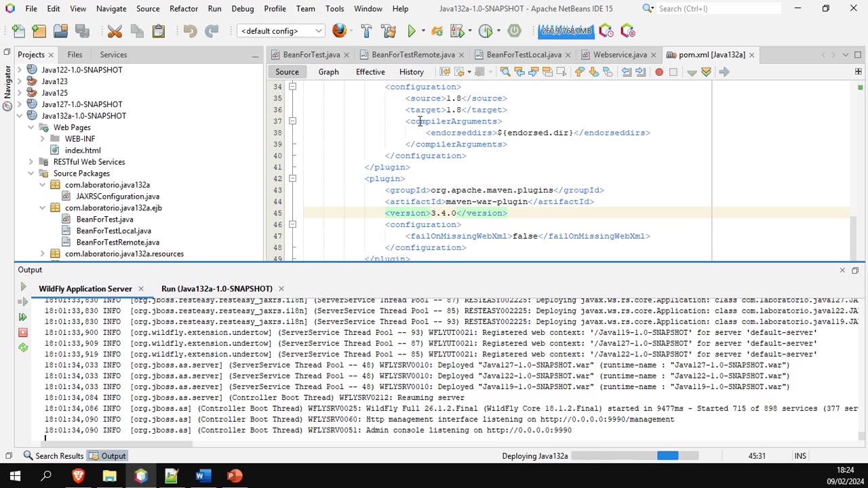The width and height of the screenshot is (868, 488).
Task: Click the Build Project hammer icon
Action: tap(366, 31)
